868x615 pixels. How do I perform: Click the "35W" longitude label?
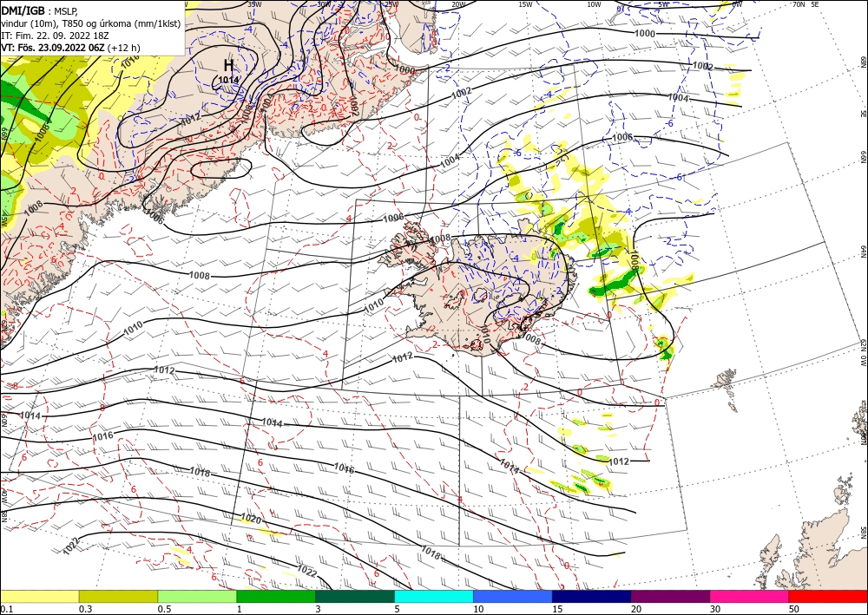(254, 3)
